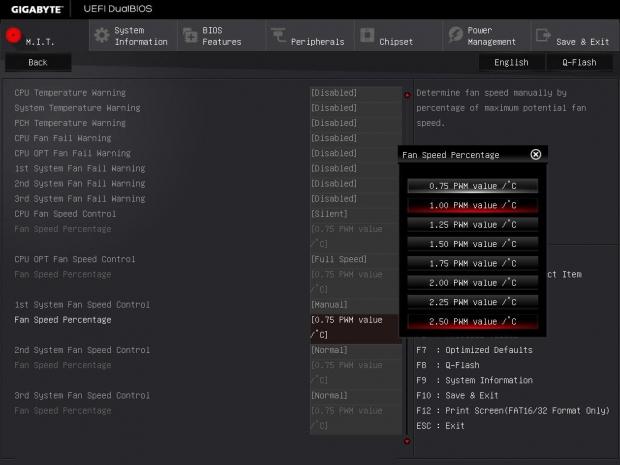Change System Temperature Warning Disabled value
This screenshot has width=620, height=465.
[356, 108]
